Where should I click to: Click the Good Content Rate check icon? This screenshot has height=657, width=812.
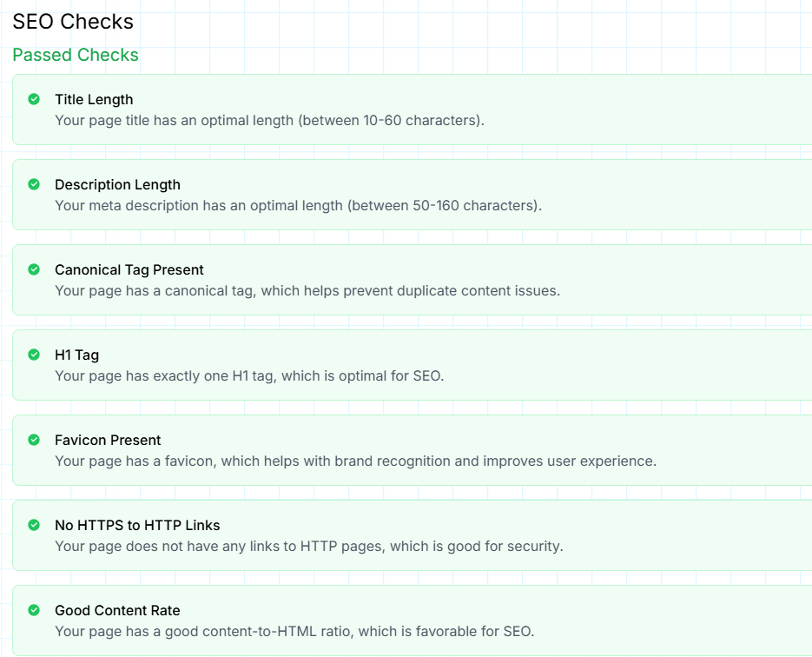34,610
